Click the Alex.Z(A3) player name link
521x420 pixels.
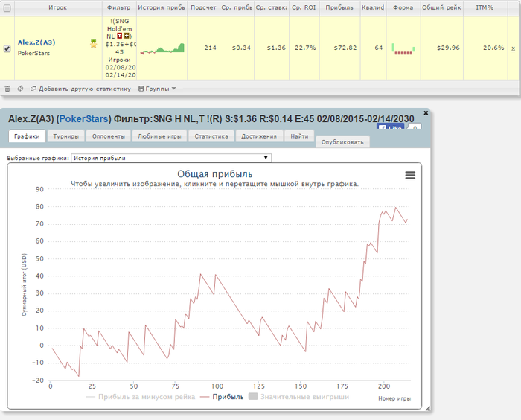coord(36,42)
